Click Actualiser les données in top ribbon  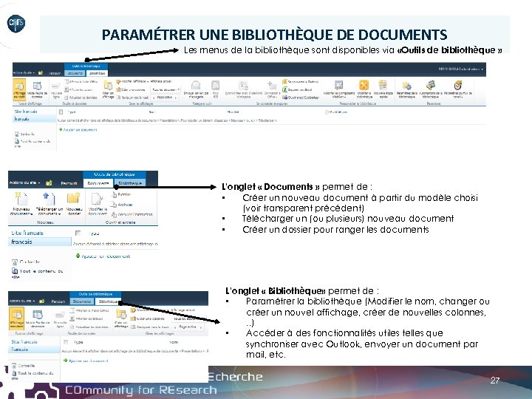81,98
